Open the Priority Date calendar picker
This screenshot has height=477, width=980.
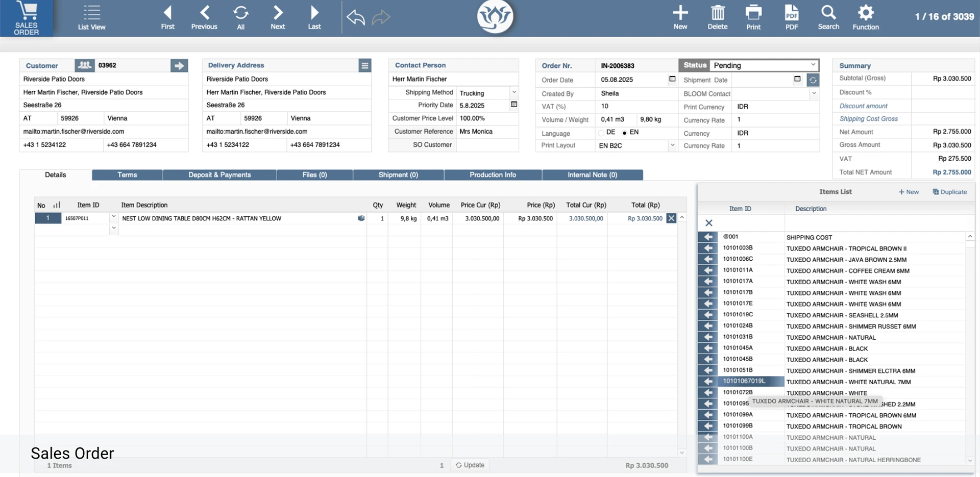coord(514,105)
